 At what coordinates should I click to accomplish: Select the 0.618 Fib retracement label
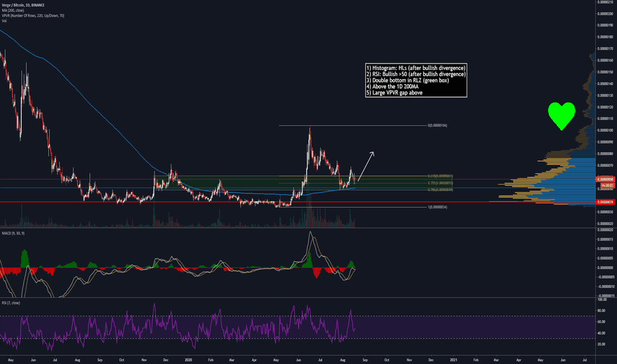point(440,176)
